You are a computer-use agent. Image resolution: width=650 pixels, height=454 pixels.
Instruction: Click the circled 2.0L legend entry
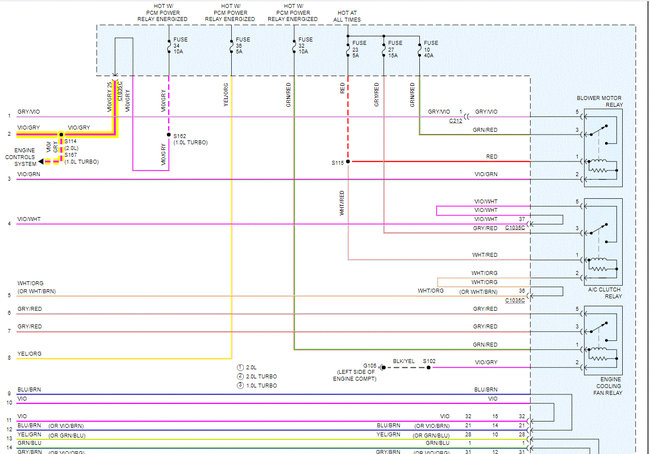pyautogui.click(x=247, y=367)
